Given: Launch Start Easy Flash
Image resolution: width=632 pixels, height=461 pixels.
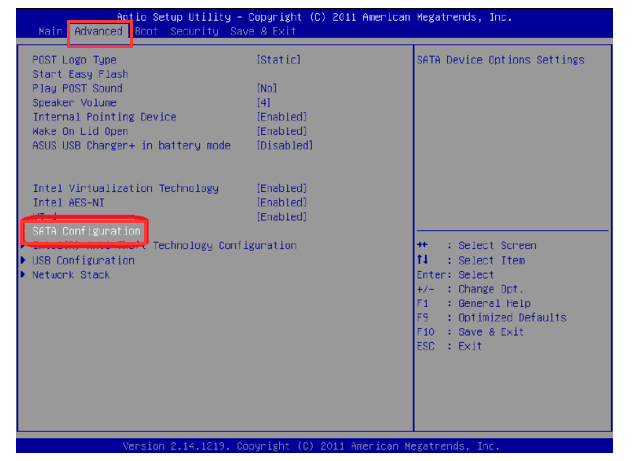Looking at the screenshot, I should 80,74.
